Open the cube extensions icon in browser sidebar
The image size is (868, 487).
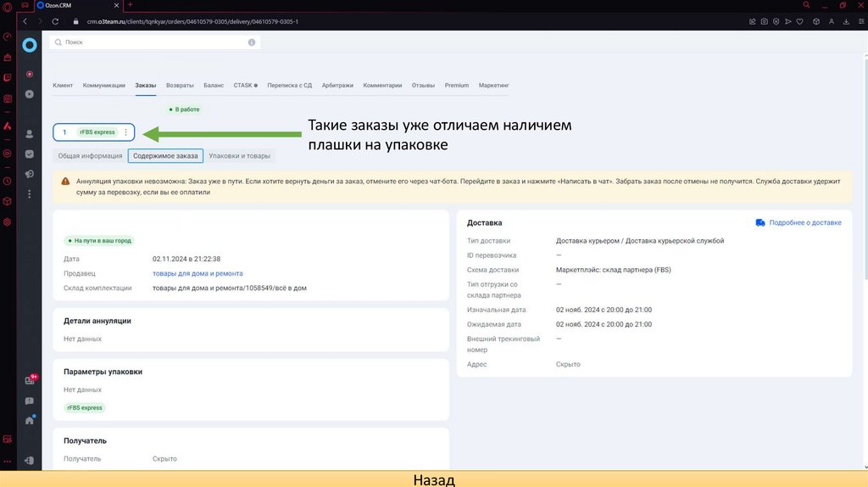pyautogui.click(x=7, y=201)
